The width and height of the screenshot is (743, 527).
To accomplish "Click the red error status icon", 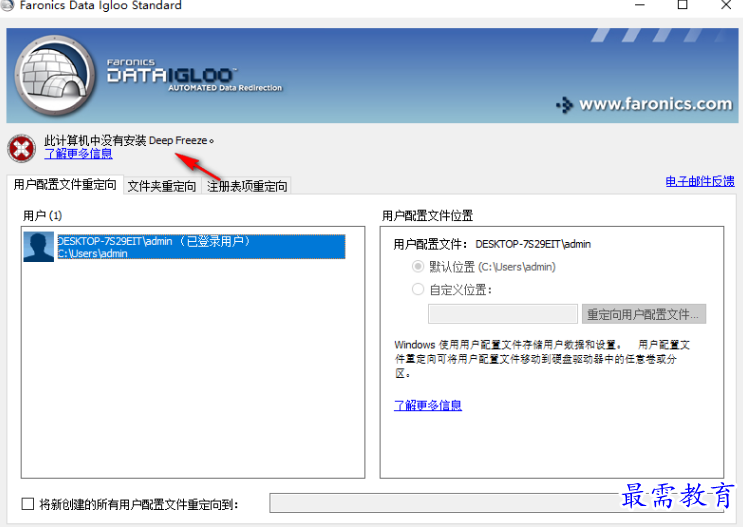I will pos(21,148).
